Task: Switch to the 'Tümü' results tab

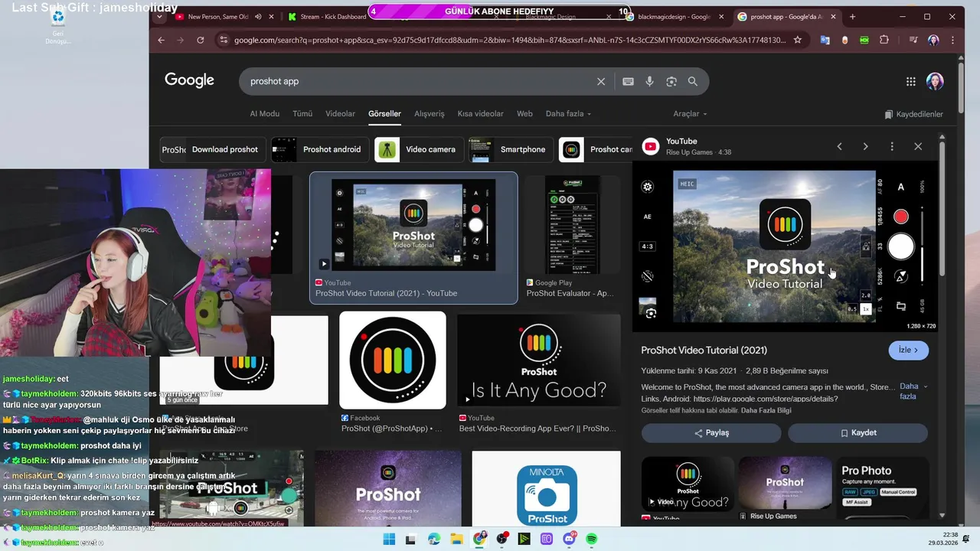Action: (302, 113)
